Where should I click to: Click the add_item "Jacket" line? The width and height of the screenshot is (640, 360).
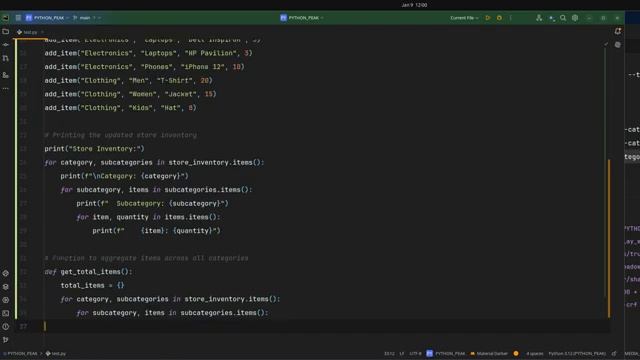[130, 94]
